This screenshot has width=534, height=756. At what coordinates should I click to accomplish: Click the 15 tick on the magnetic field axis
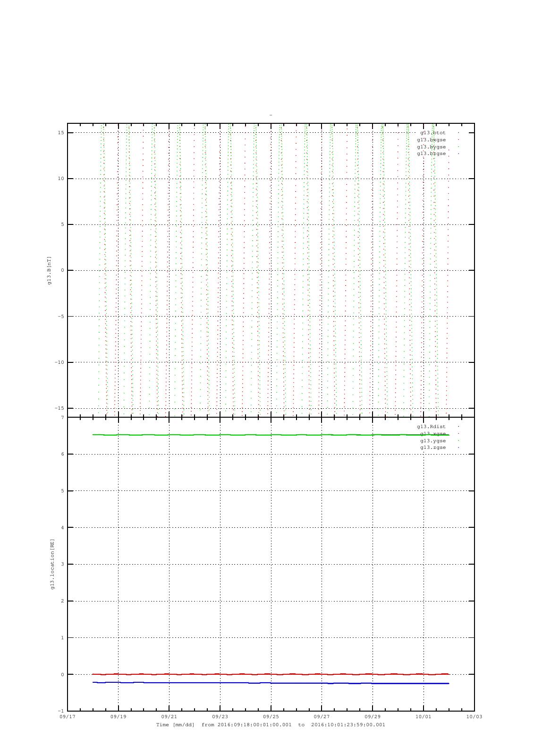click(61, 133)
